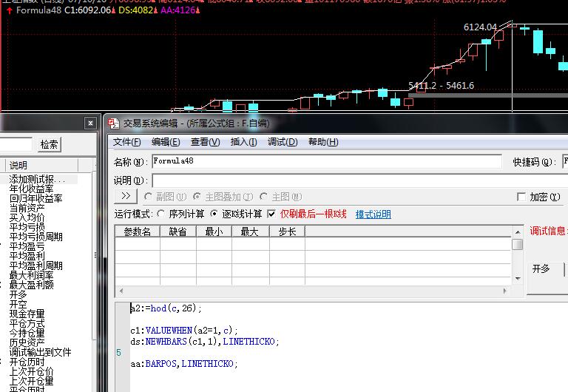Click the 5411.2 - 5461.6 range label
This screenshot has height=392, width=568.
click(x=441, y=86)
